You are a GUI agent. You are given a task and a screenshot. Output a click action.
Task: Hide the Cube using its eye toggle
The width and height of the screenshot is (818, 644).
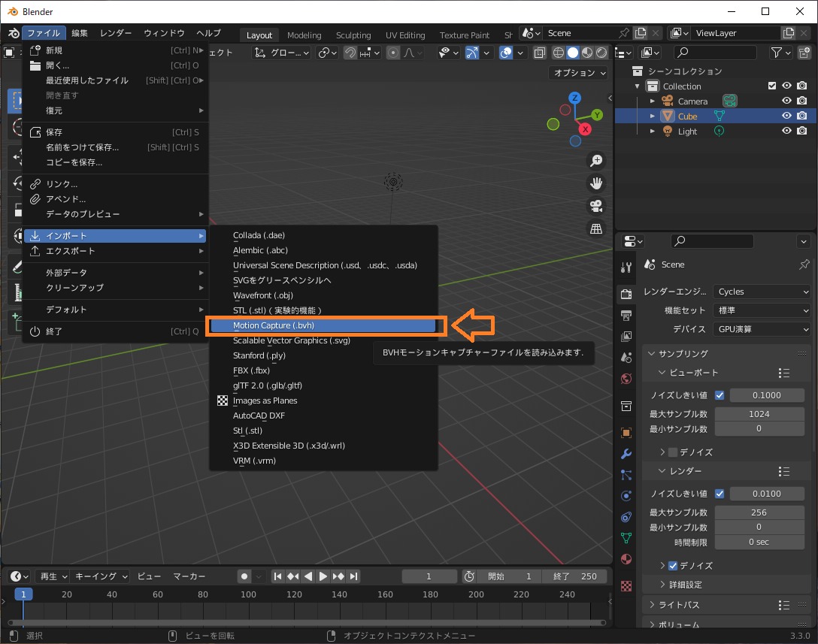click(787, 116)
